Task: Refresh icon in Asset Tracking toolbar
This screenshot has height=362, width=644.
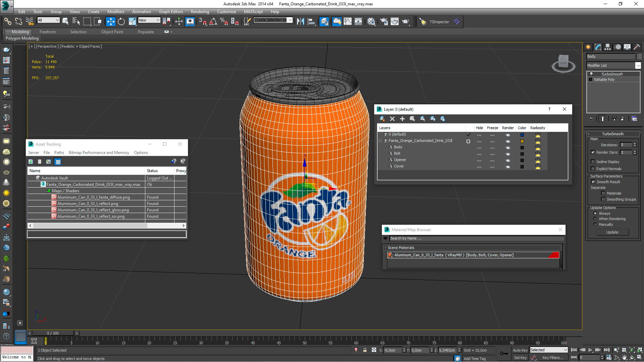Action: pyautogui.click(x=31, y=162)
